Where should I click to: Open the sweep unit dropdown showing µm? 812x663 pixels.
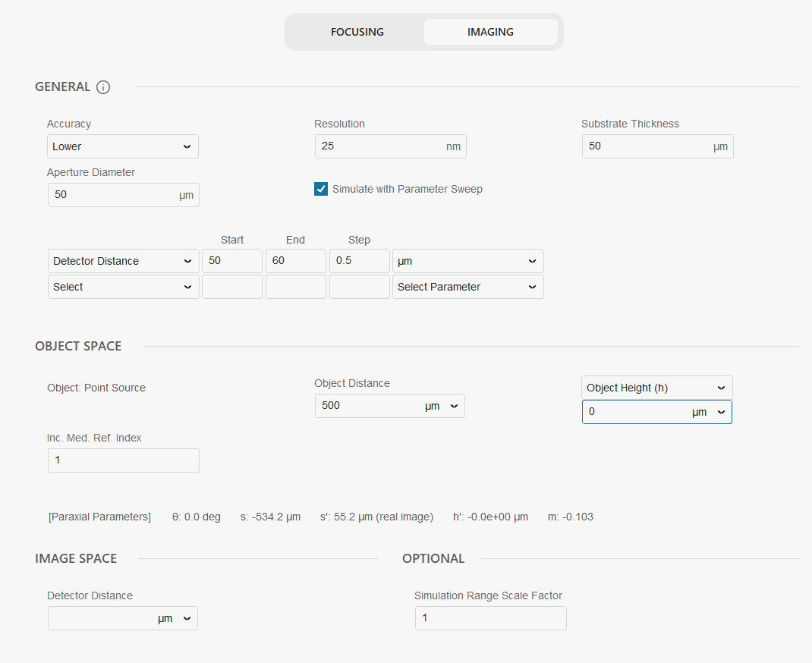click(x=467, y=261)
